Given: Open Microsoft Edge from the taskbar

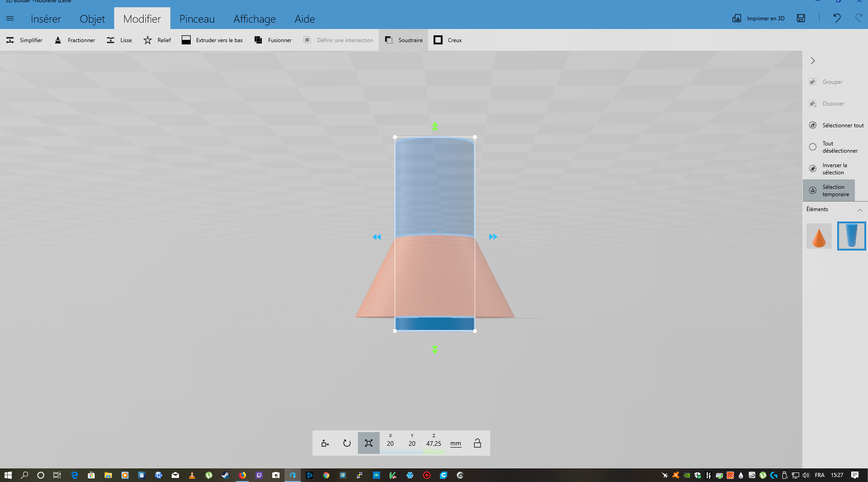Looking at the screenshot, I should point(74,475).
